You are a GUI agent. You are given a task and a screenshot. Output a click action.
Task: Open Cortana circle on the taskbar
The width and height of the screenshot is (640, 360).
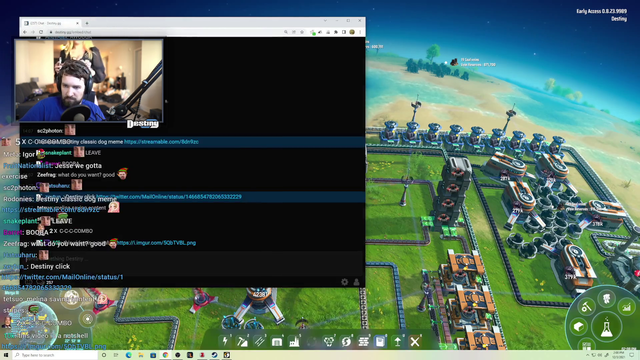[104, 355]
